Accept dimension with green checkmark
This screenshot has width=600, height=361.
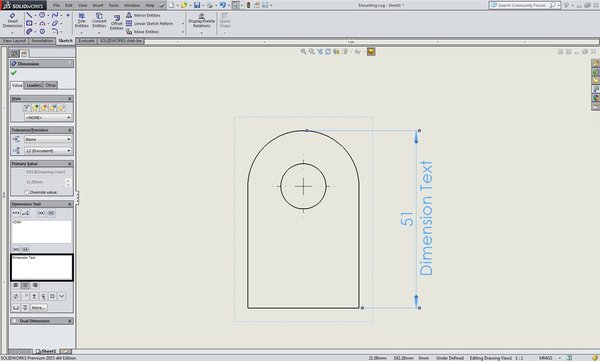pyautogui.click(x=14, y=73)
